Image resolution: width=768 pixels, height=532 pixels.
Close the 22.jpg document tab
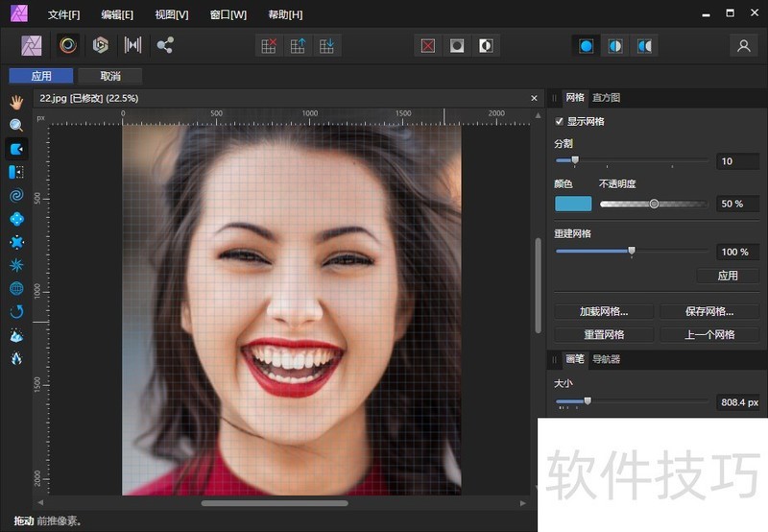(x=534, y=99)
